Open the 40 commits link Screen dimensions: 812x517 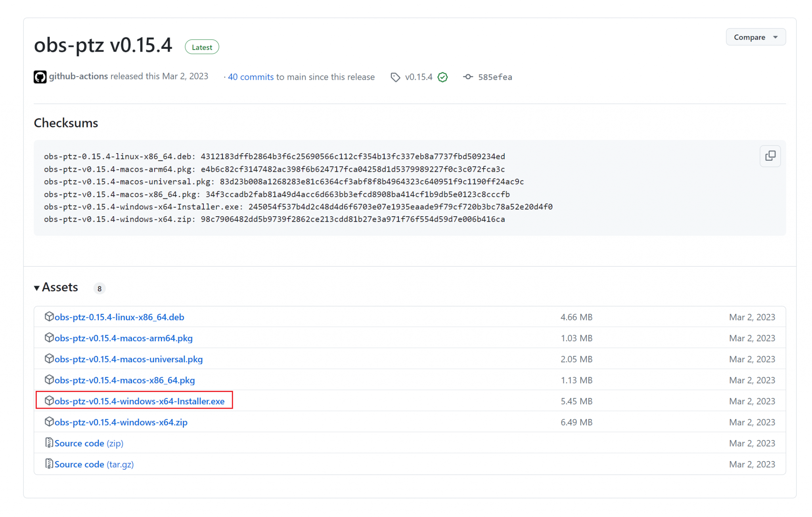[251, 77]
